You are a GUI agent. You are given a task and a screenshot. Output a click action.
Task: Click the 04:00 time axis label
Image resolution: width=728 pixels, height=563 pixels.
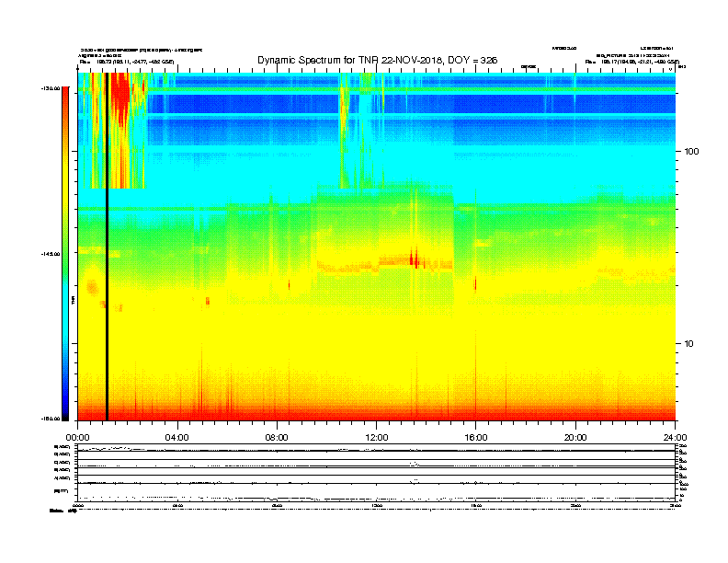coord(177,438)
